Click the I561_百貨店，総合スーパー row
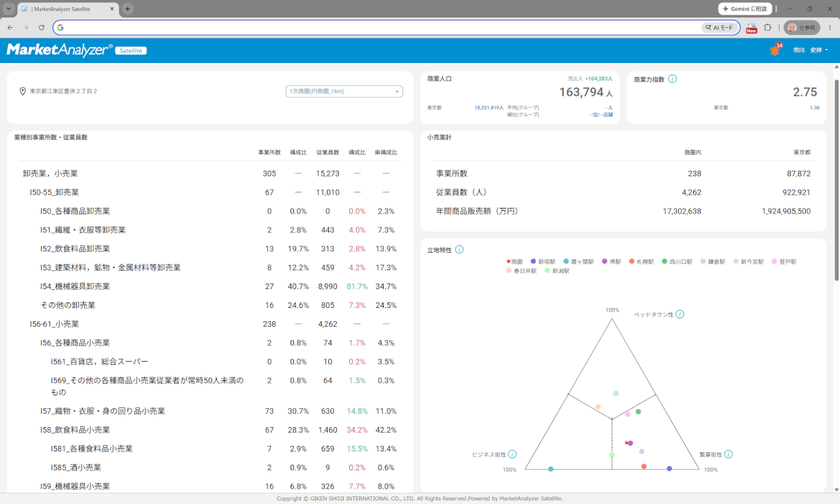Image resolution: width=840 pixels, height=504 pixels. coord(209,362)
